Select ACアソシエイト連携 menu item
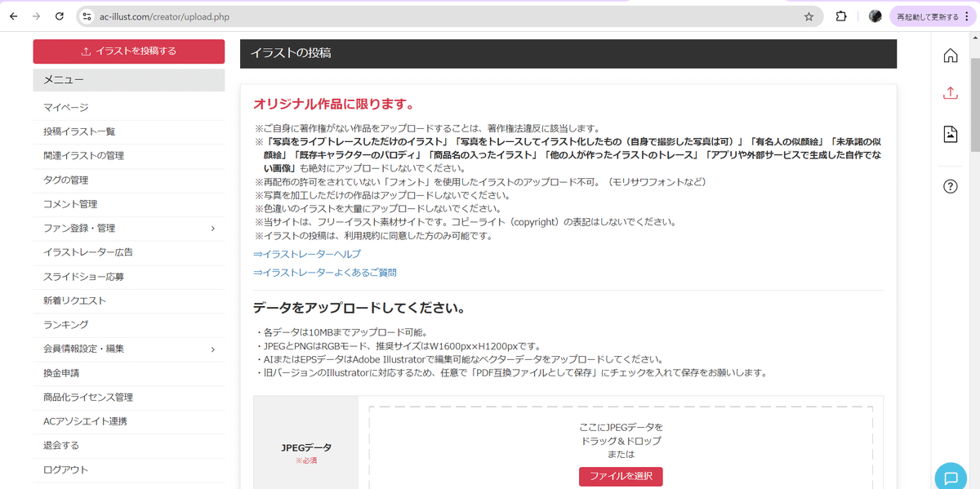Viewport: 980px width, 489px height. [129, 421]
